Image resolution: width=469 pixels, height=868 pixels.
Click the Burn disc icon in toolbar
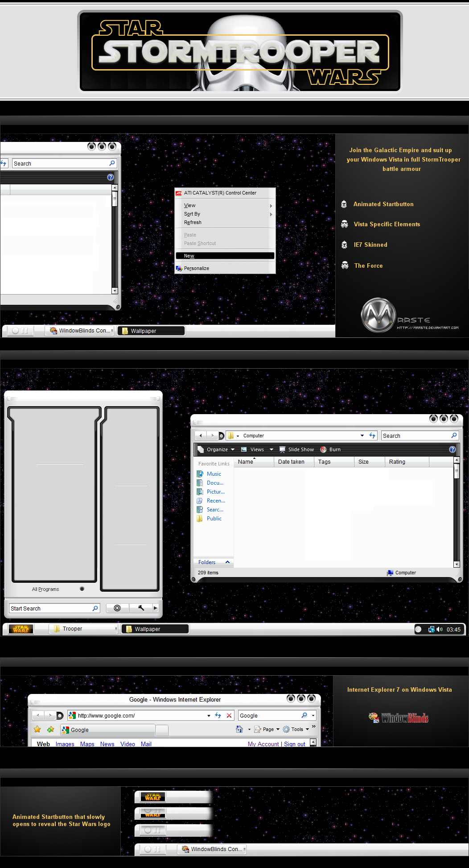click(323, 449)
